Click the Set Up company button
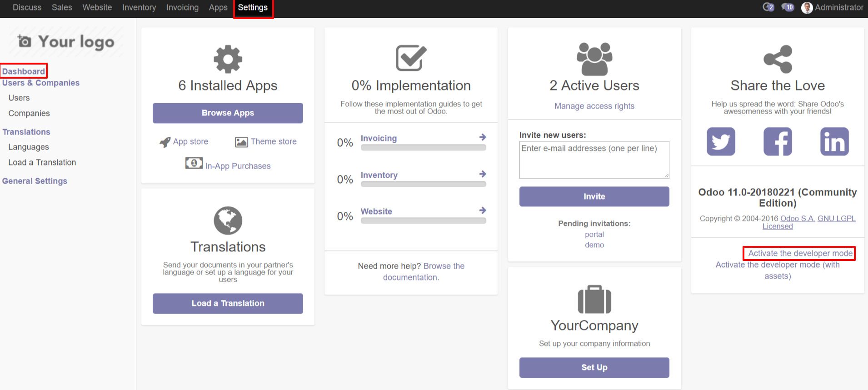Viewport: 868px width, 390px height. pyautogui.click(x=594, y=367)
